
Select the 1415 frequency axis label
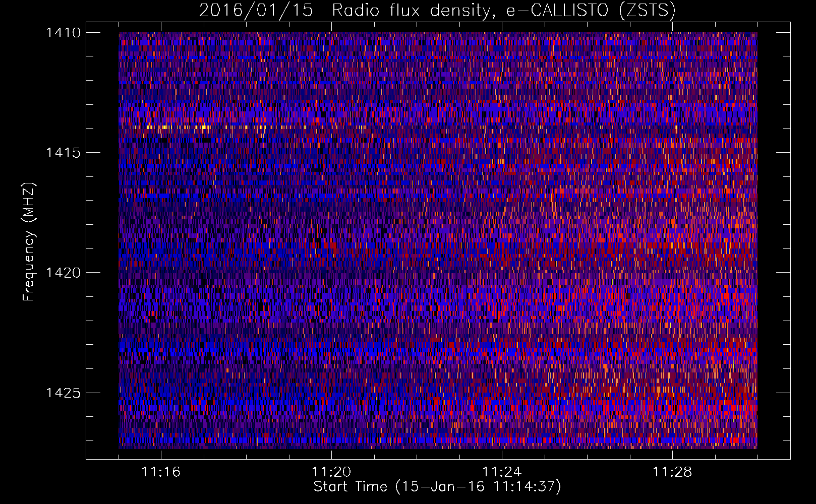click(x=63, y=153)
